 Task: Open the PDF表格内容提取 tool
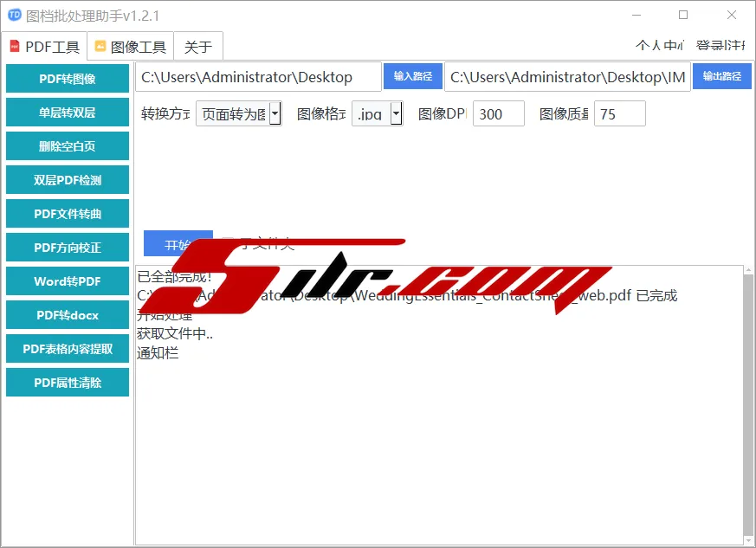coord(68,349)
